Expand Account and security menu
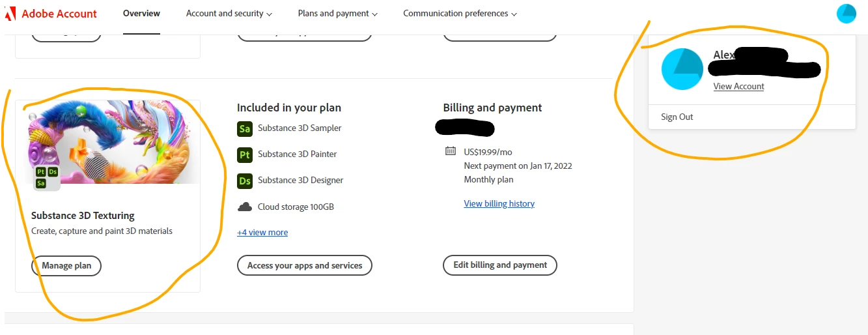The width and height of the screenshot is (868, 335). [x=229, y=13]
